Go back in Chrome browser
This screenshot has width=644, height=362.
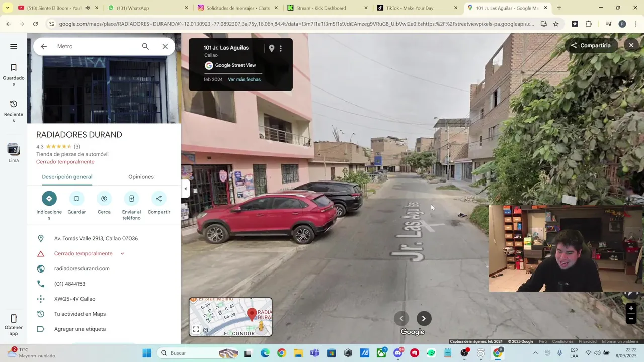click(x=8, y=24)
